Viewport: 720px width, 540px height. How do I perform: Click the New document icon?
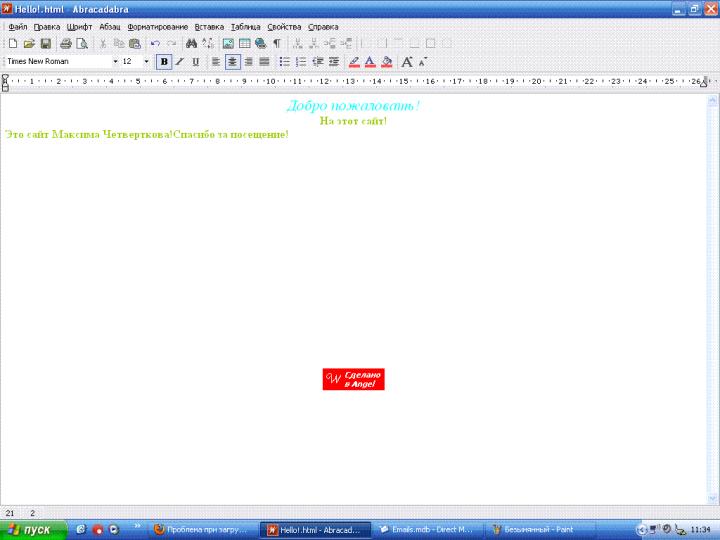point(12,44)
